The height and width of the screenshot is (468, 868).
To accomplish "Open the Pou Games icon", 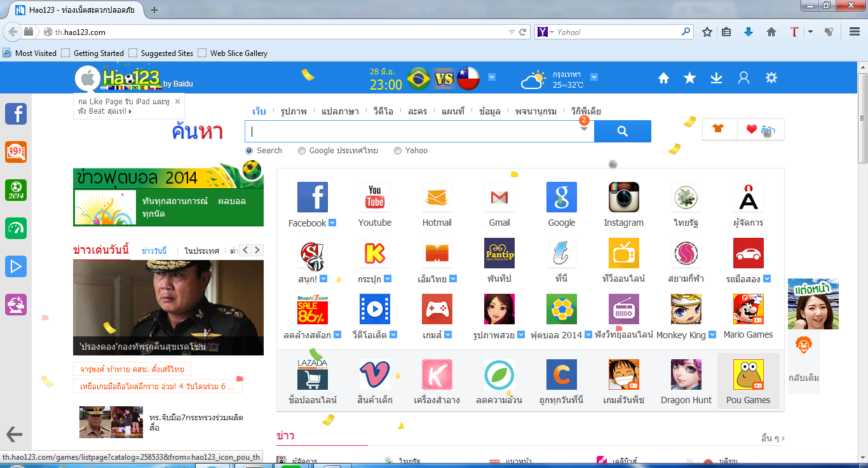I will (x=749, y=375).
